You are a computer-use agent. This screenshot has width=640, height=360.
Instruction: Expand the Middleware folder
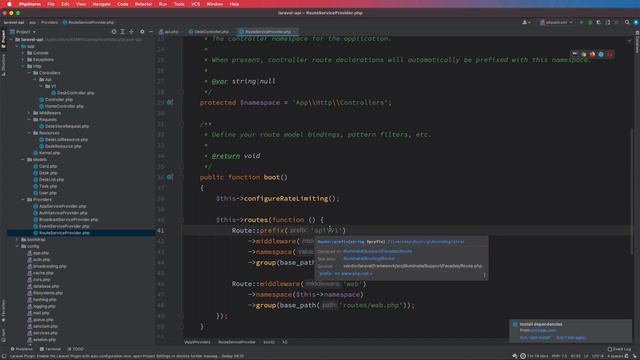pyautogui.click(x=29, y=113)
